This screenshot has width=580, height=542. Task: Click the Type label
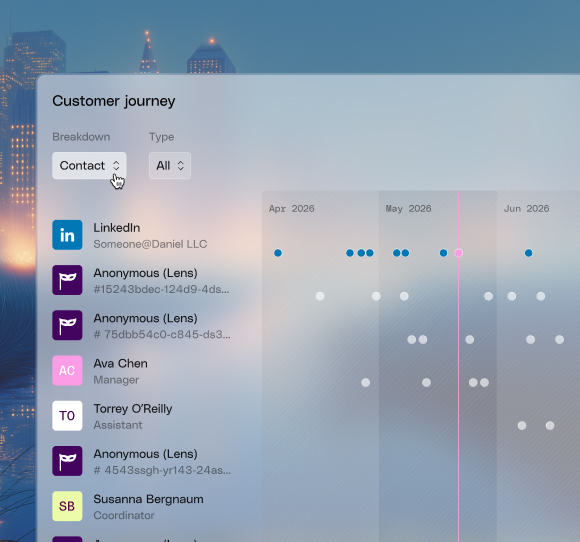(162, 137)
